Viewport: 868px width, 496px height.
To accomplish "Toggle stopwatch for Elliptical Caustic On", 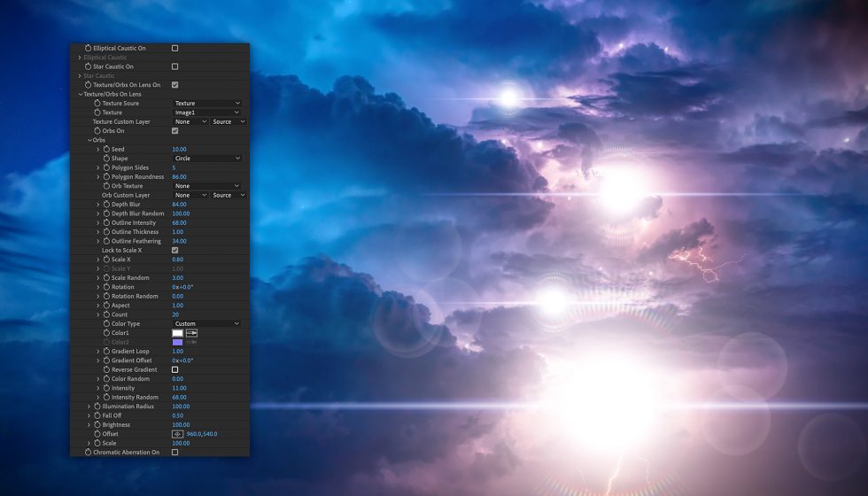I will [88, 48].
